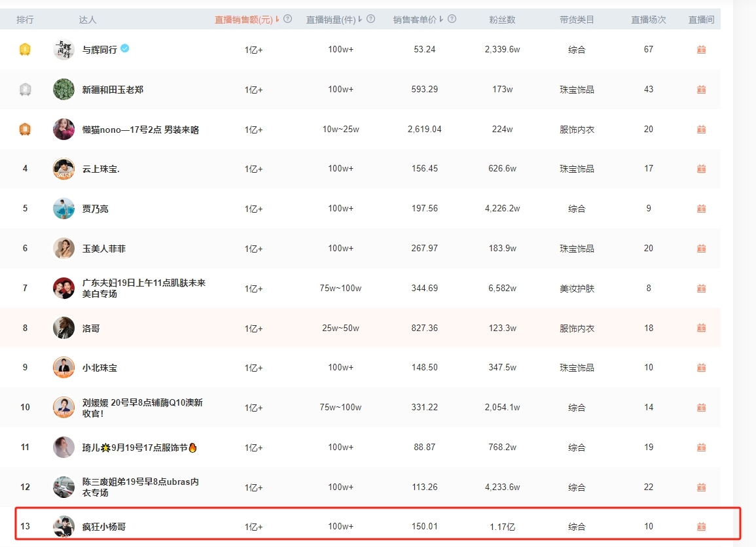Click help icon beside 直播销量(件)

click(x=370, y=19)
